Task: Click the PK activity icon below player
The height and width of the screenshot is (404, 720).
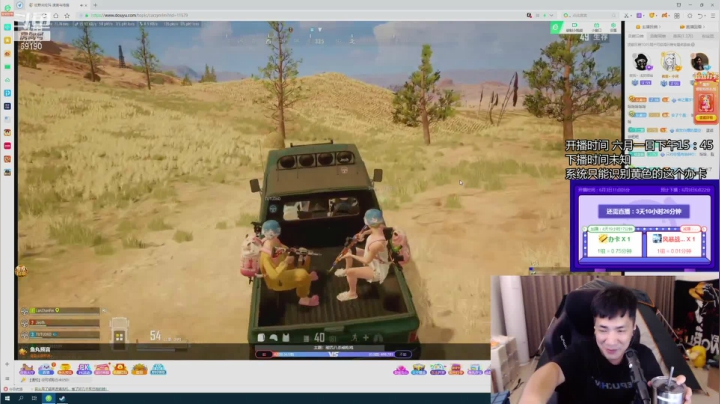Action: click(84, 369)
